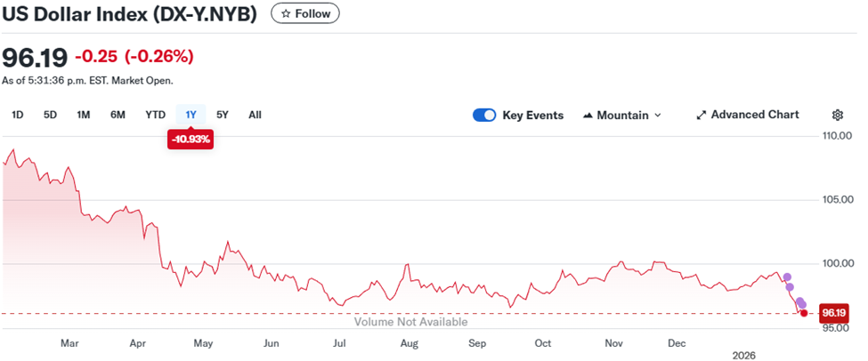868x361 pixels.
Task: Click the topmost purple key event marker
Action: coord(786,277)
